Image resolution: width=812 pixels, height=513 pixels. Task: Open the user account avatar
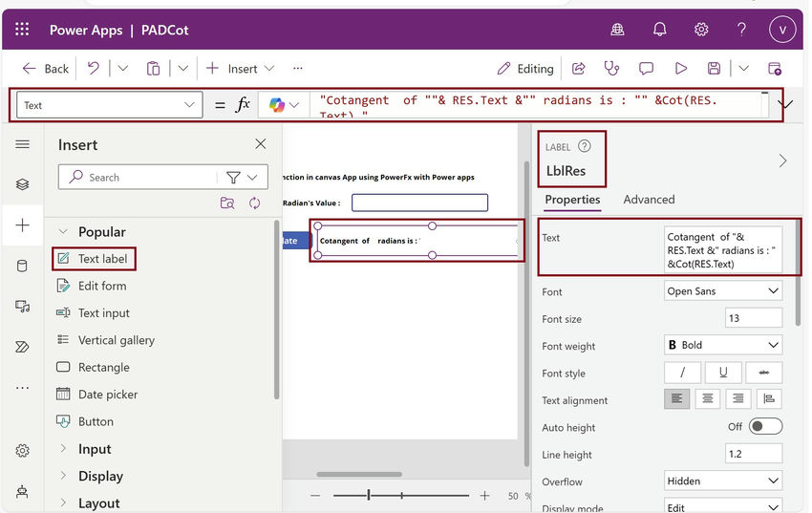click(x=782, y=30)
